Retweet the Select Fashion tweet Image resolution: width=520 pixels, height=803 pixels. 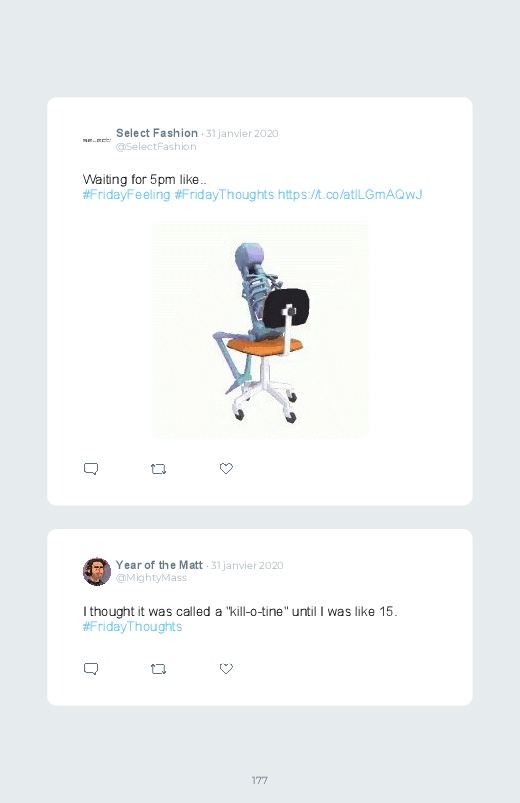pyautogui.click(x=158, y=469)
